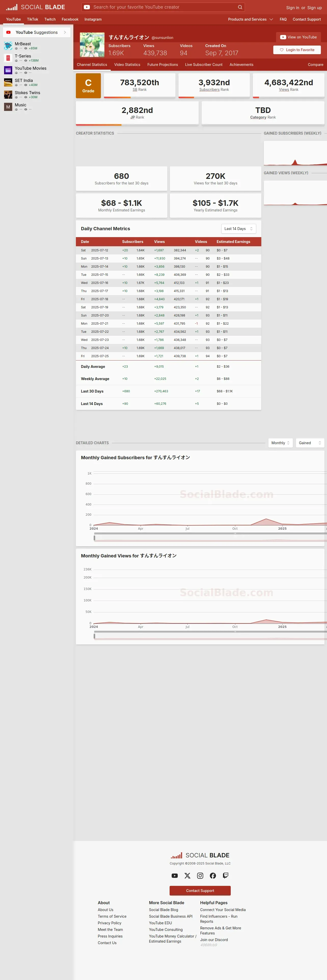
Task: Switch to the Twitch platform tab
Action: (50, 19)
